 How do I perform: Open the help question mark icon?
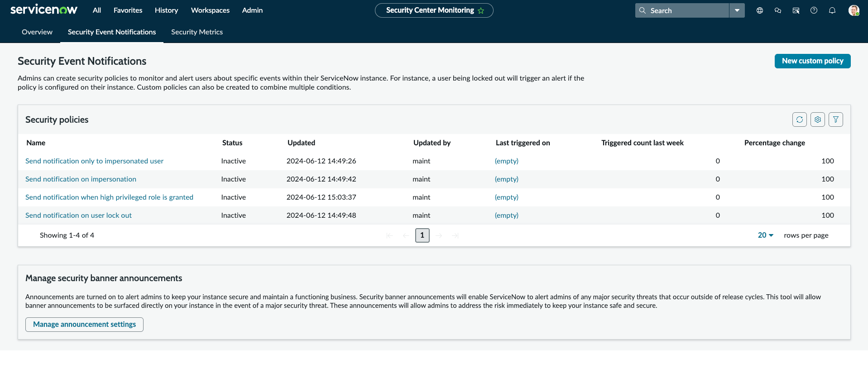coord(814,10)
